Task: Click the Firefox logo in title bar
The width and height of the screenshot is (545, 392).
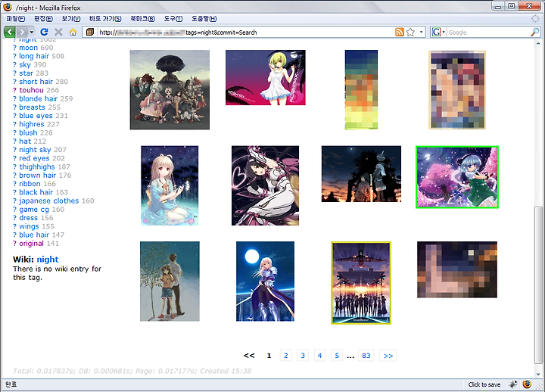Action: 8,8
